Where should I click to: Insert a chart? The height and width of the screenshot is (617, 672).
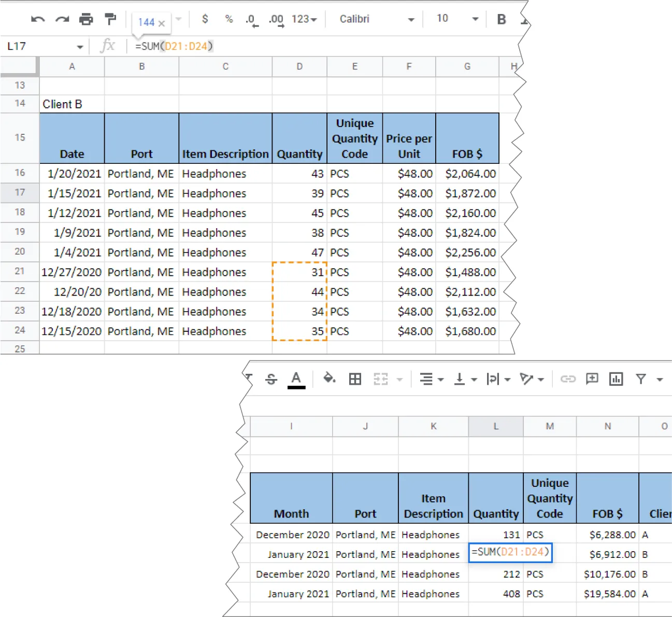tap(616, 379)
